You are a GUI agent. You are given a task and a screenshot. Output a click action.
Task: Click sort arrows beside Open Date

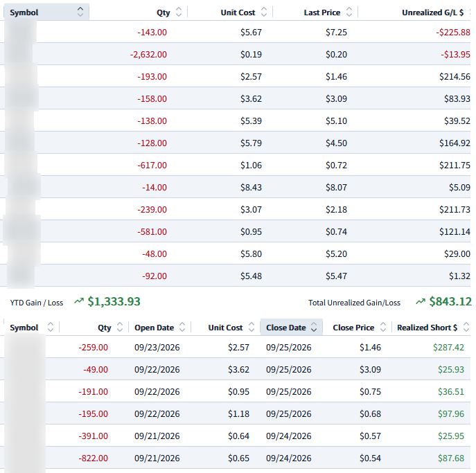click(x=182, y=327)
